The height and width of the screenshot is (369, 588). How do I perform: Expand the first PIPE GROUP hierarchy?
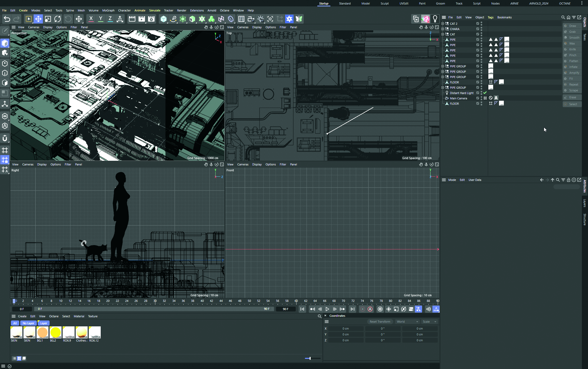point(443,66)
